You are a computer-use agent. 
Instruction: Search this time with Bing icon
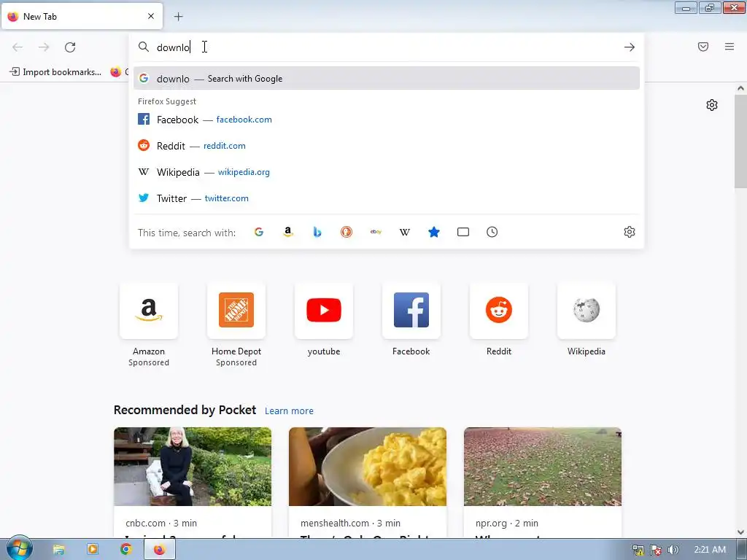tap(317, 232)
